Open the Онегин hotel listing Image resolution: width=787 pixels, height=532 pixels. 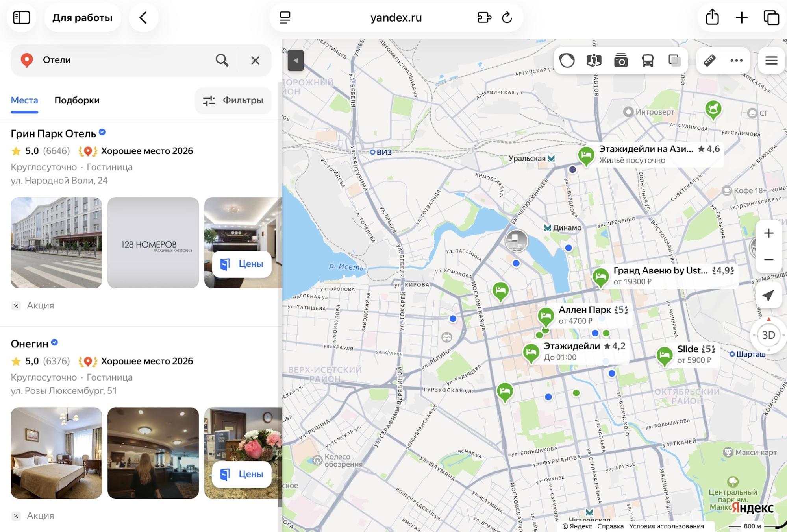point(30,344)
